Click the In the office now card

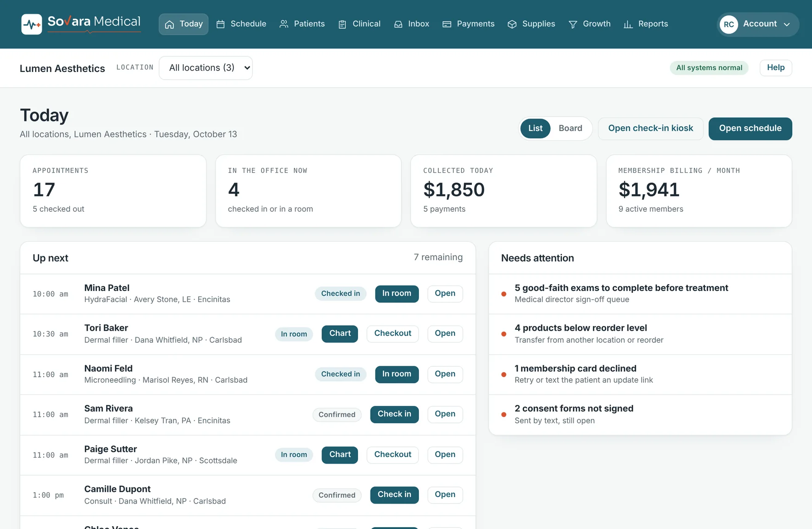(x=308, y=191)
